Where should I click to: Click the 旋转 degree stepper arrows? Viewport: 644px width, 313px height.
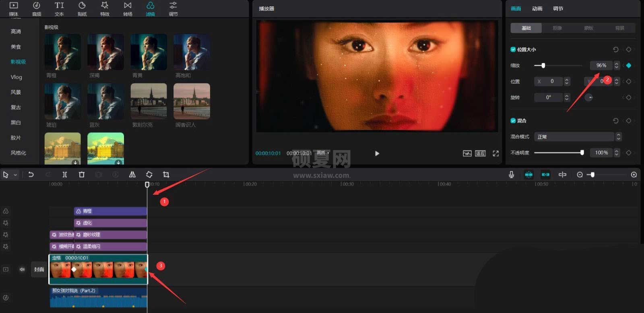567,97
